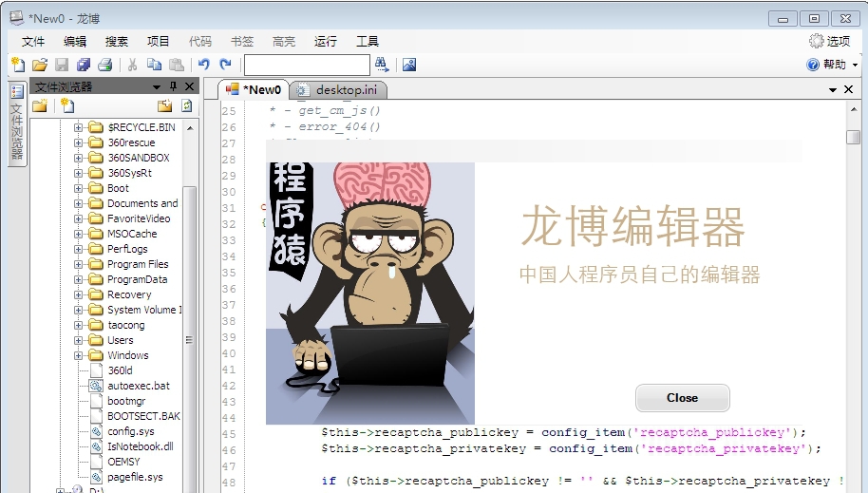Select bootmgr in the file tree
Screen dimensions: 868x493
coord(126,401)
